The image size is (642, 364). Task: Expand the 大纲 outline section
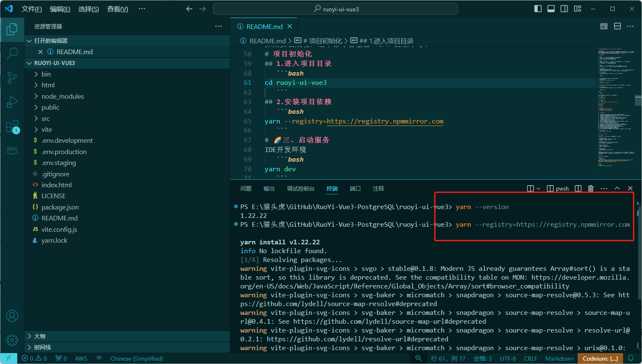coord(40,336)
